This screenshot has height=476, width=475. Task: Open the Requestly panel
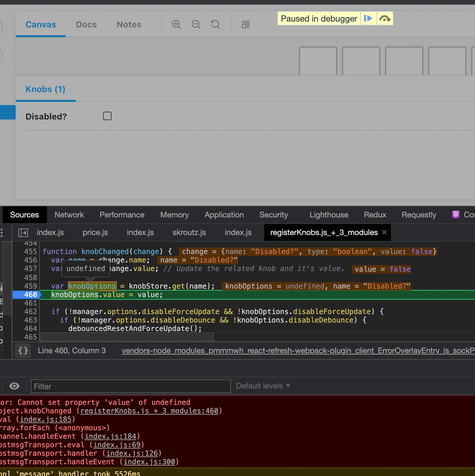click(x=419, y=215)
